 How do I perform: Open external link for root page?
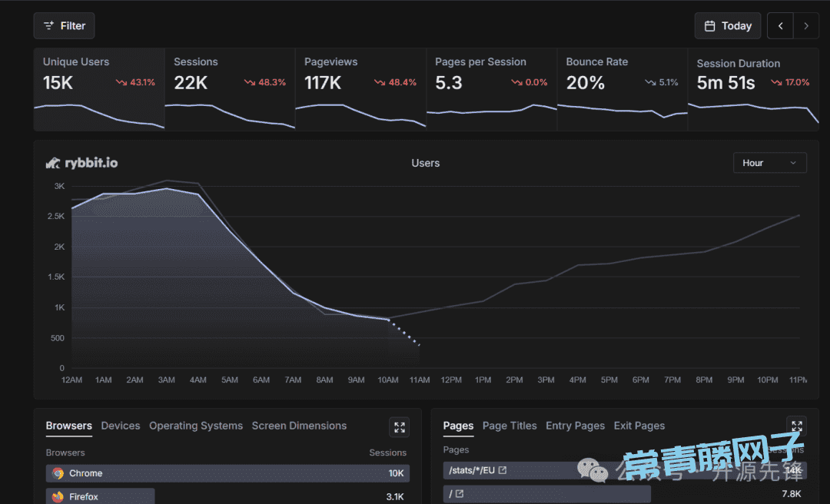click(460, 494)
